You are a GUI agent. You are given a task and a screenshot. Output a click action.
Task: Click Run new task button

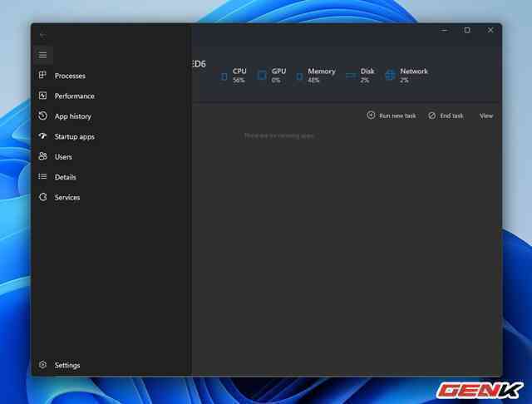[x=392, y=116]
